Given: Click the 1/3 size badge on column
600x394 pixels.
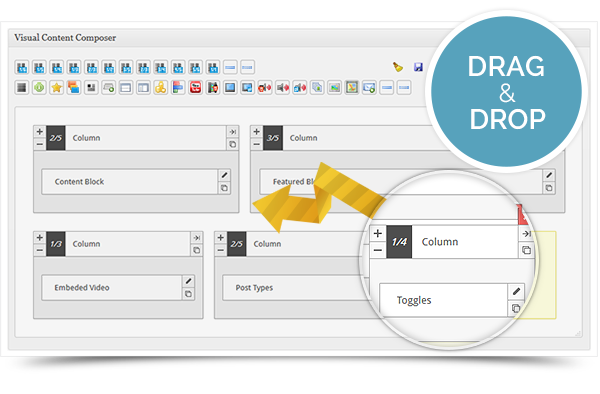Looking at the screenshot, I should (x=56, y=244).
